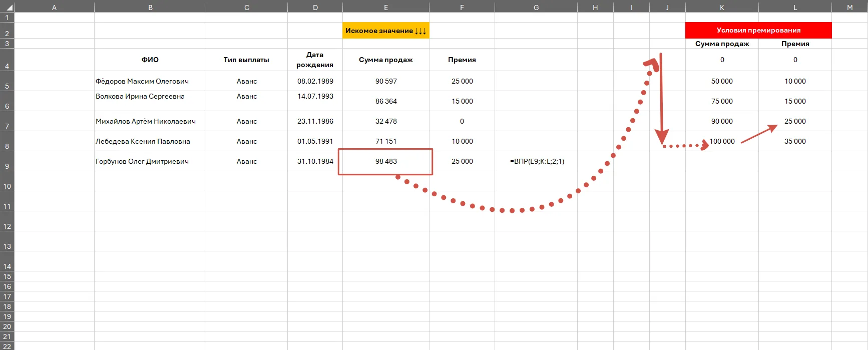Click the sales amount 90 597
Image resolution: width=868 pixels, height=350 pixels.
(386, 81)
